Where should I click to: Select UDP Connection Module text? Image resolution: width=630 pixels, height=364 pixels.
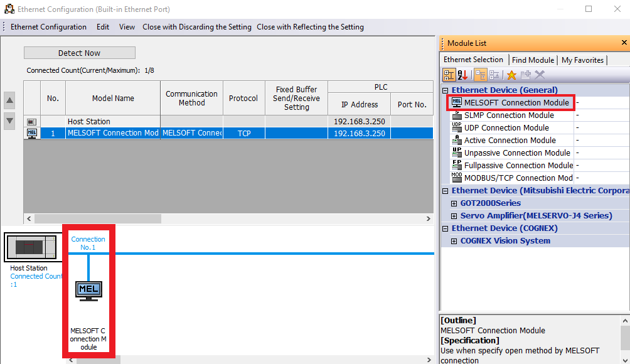coord(506,128)
